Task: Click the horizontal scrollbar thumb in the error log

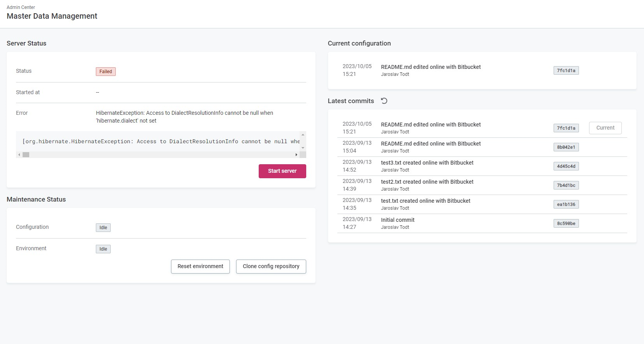Action: tap(26, 154)
